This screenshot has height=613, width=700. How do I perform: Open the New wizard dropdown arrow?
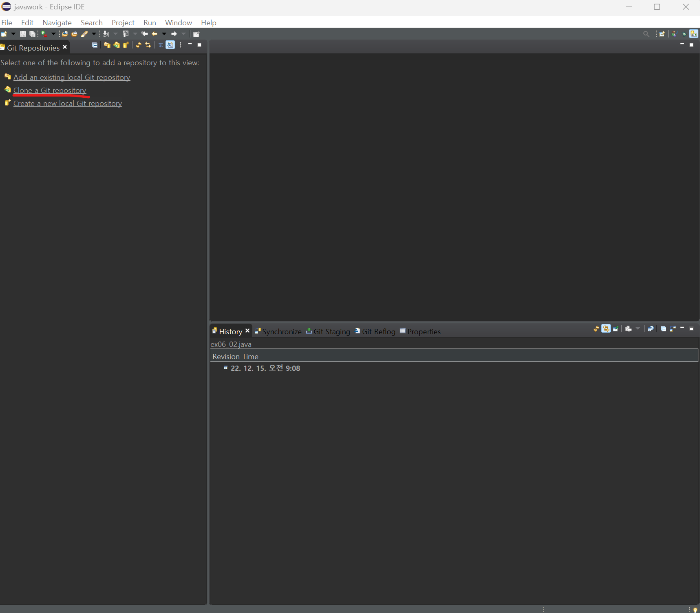(x=13, y=34)
